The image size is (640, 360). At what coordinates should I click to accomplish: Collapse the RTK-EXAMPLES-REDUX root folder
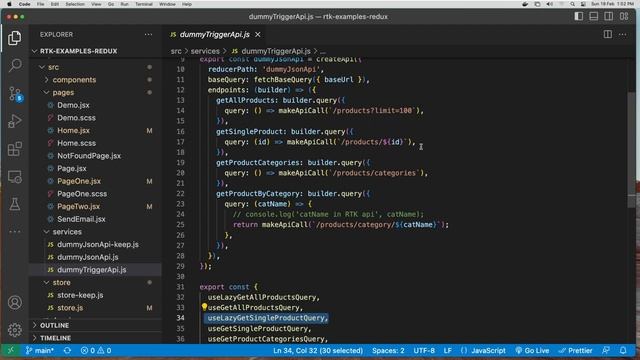tap(78, 51)
